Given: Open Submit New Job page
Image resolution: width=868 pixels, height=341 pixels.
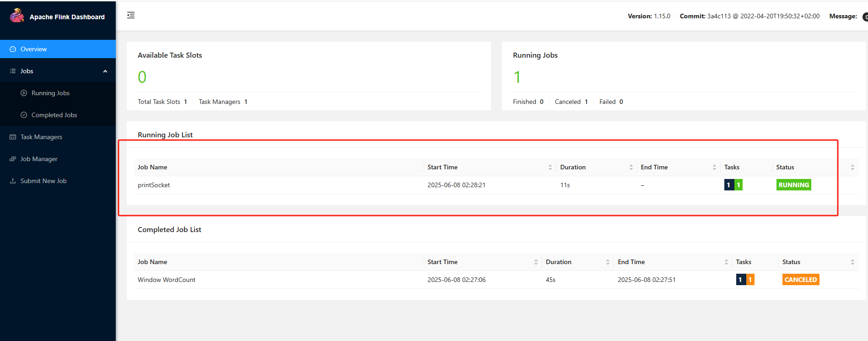Looking at the screenshot, I should pyautogui.click(x=58, y=181).
